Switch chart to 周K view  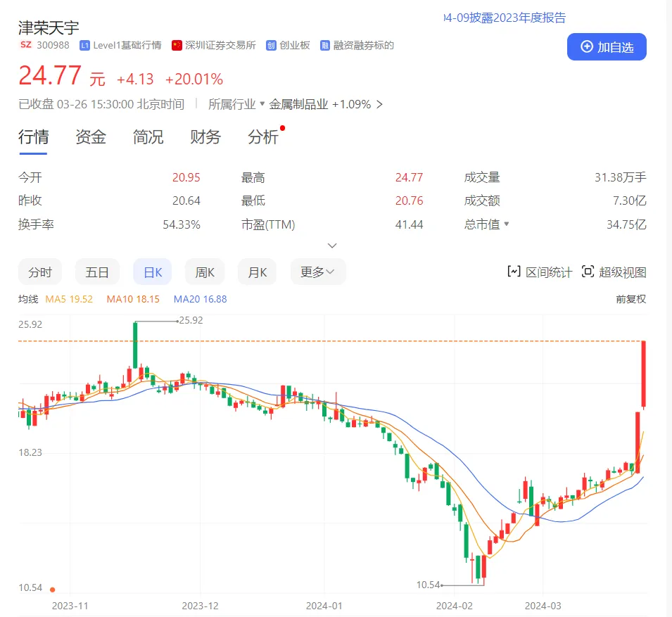coord(205,272)
